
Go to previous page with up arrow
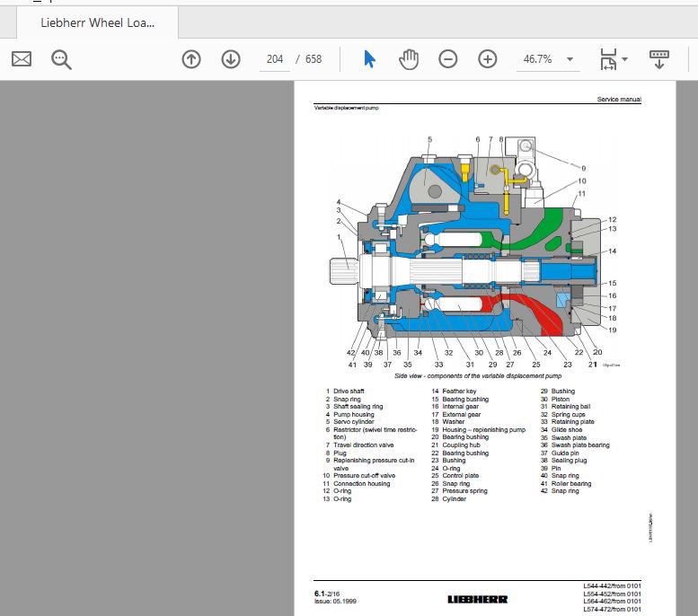pyautogui.click(x=191, y=59)
